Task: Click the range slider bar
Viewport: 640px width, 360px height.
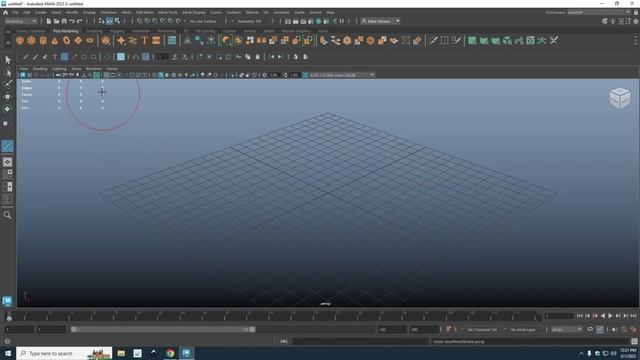Action: point(163,329)
